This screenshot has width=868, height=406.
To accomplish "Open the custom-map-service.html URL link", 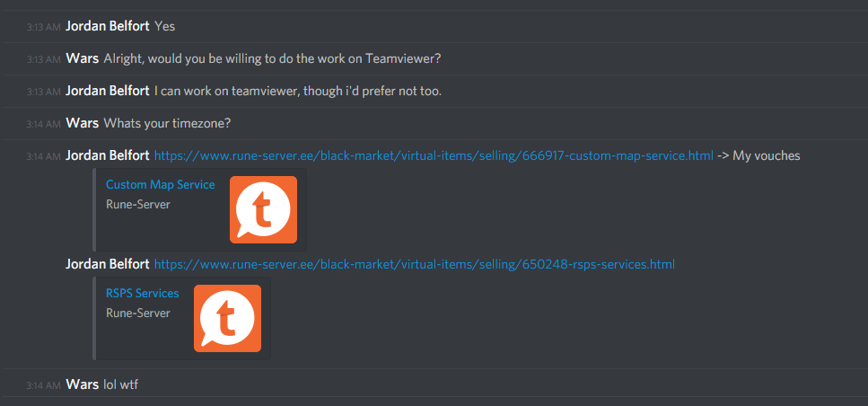I will (x=434, y=156).
